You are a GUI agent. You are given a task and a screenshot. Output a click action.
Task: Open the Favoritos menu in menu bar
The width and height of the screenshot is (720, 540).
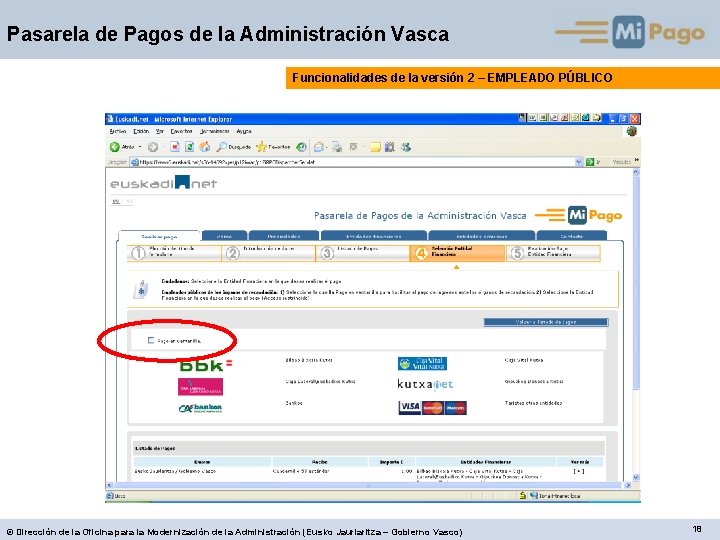click(x=181, y=131)
